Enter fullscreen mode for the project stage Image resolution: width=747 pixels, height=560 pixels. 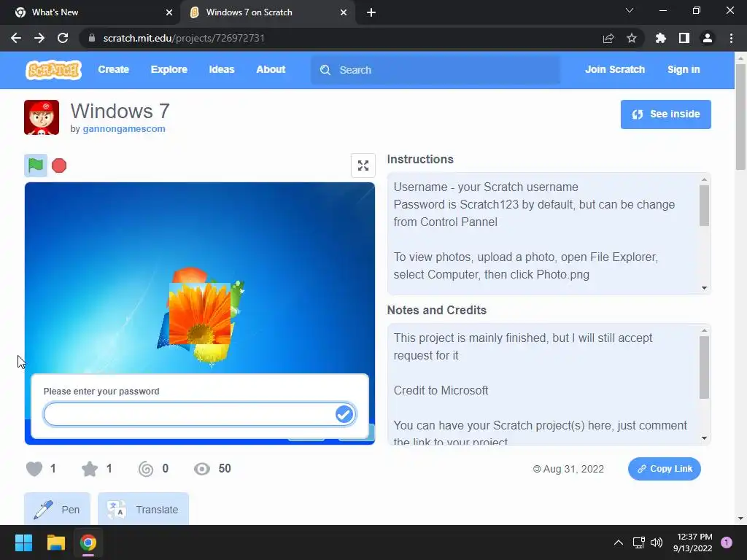pos(363,166)
